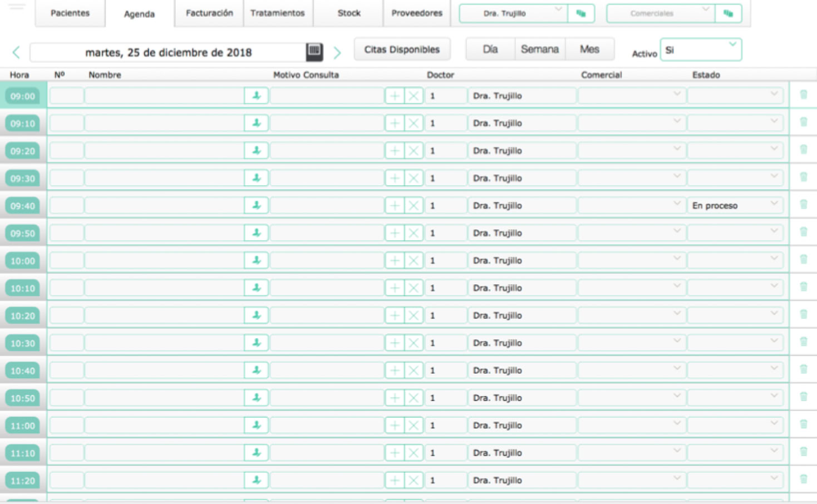Click the patient lookup icon in the 09:00 row
Viewport: 817px width, 504px height.
[257, 96]
